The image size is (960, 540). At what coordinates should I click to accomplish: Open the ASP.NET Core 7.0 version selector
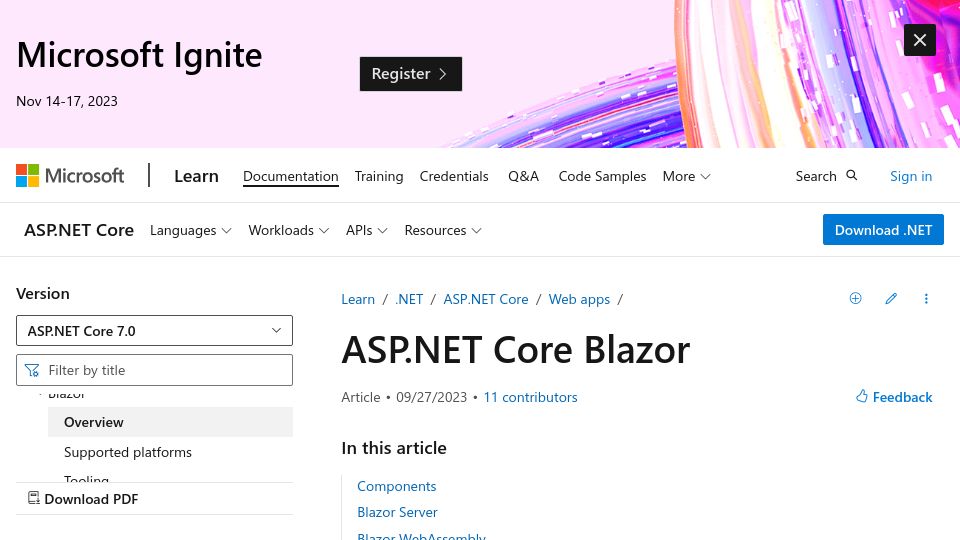tap(154, 331)
